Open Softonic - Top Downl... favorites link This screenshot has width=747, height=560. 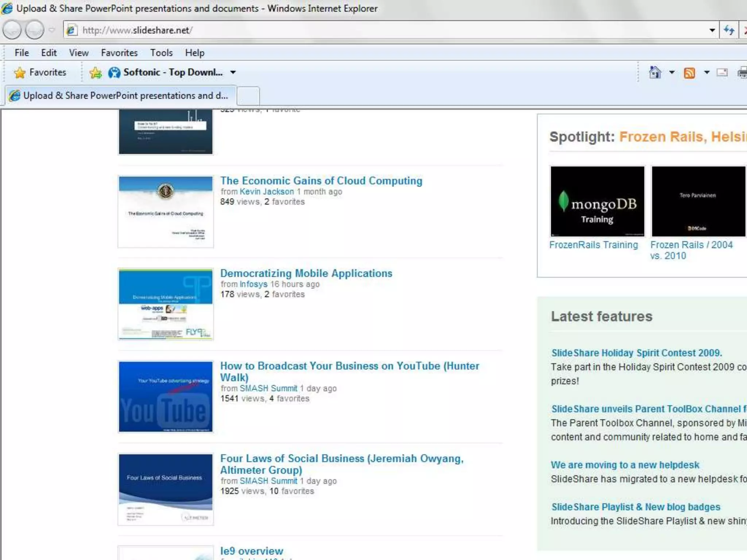166,73
